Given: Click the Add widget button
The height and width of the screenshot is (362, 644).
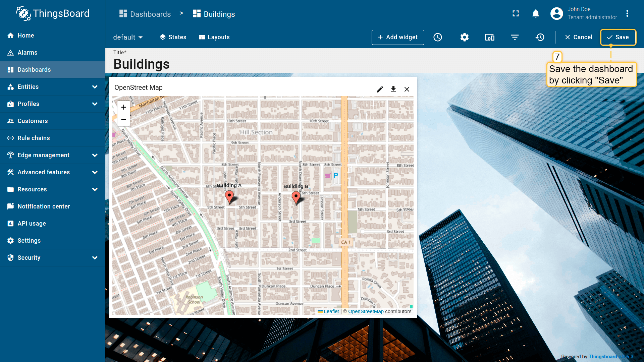Looking at the screenshot, I should pos(398,37).
